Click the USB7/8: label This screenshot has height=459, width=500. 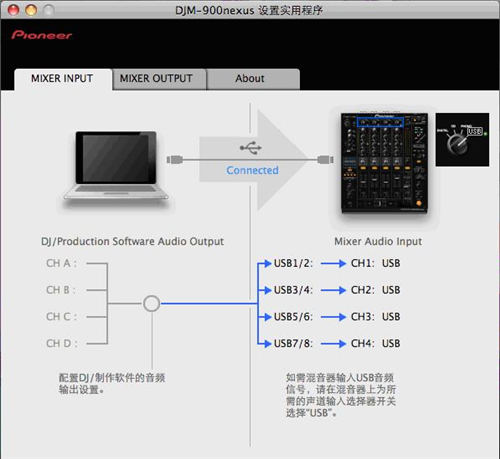point(293,343)
